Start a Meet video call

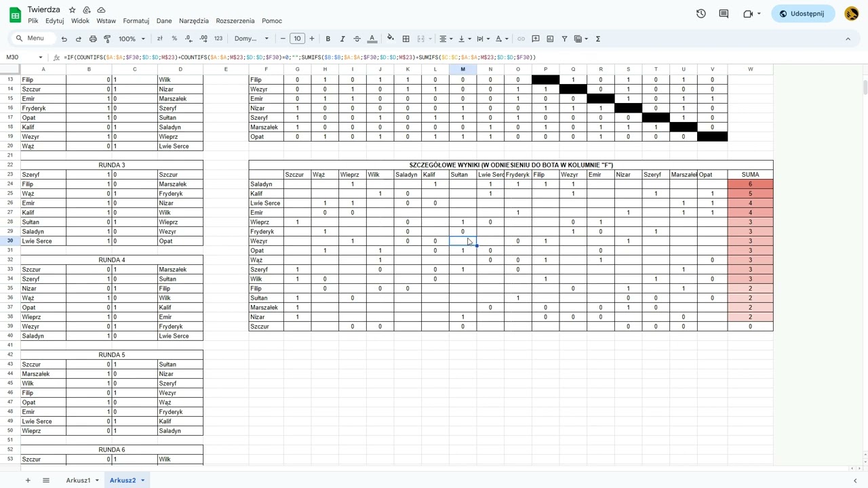tap(751, 14)
